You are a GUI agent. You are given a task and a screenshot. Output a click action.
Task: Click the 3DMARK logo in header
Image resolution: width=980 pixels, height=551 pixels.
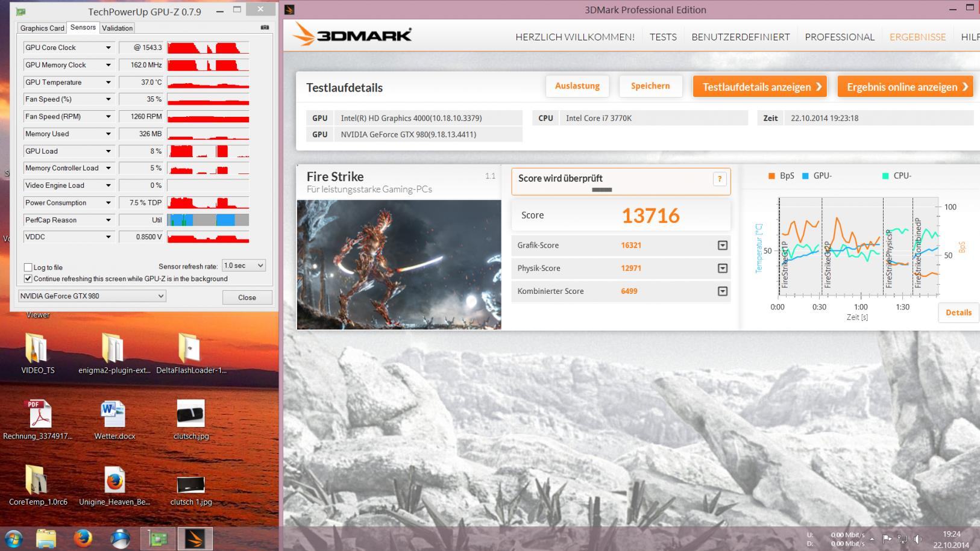(352, 36)
